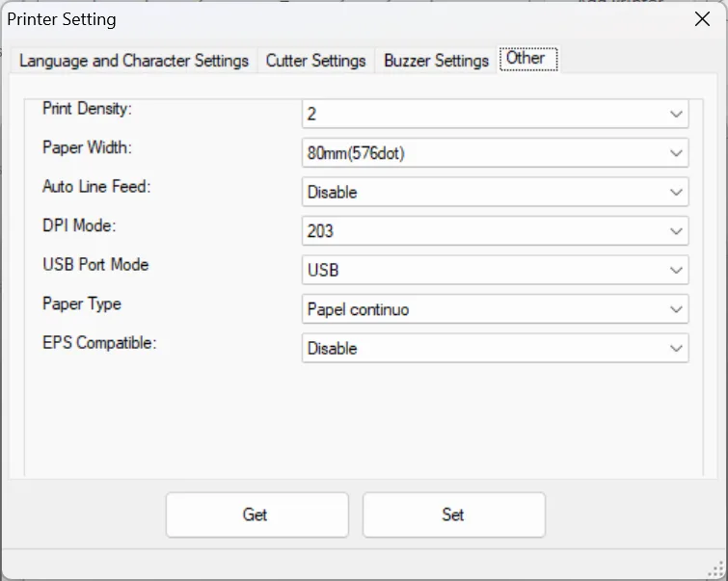728x581 pixels.
Task: Click the Printer Setting window title
Action: point(62,18)
